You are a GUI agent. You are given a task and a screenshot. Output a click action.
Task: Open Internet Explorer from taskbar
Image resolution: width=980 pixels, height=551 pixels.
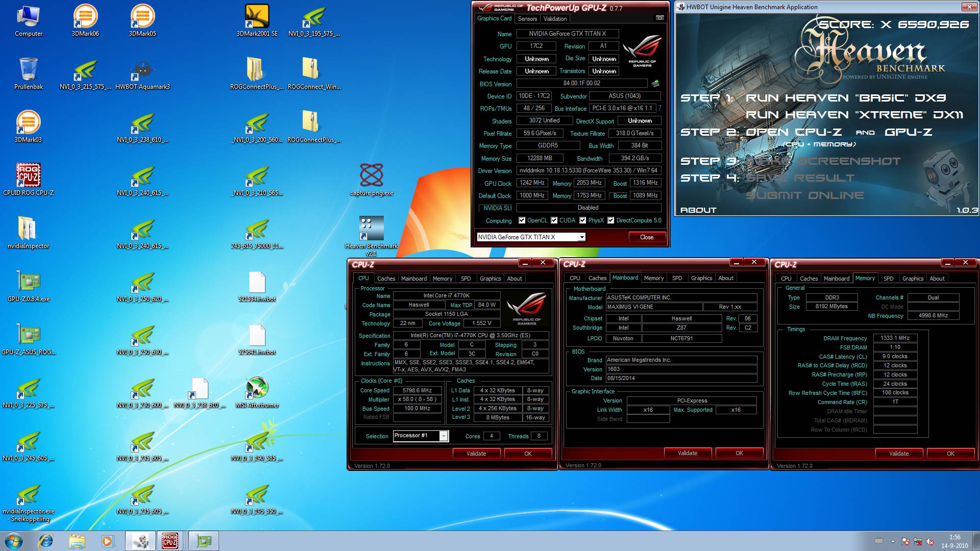point(46,541)
